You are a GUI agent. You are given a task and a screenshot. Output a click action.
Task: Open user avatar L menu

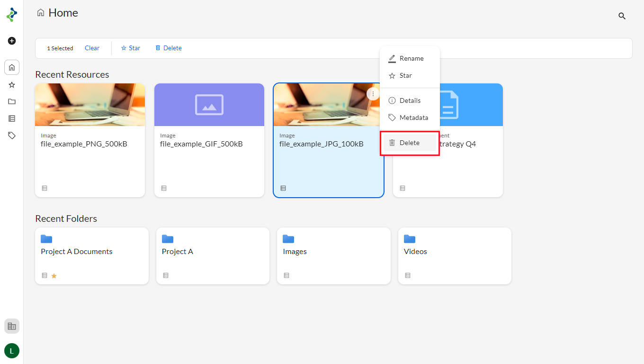coord(12,351)
